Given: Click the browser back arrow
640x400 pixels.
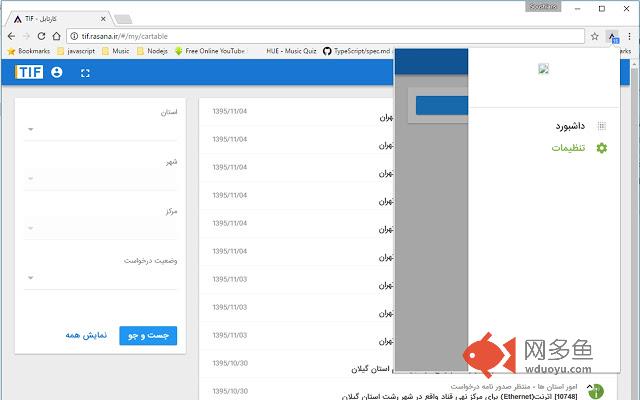Looking at the screenshot, I should (11, 36).
